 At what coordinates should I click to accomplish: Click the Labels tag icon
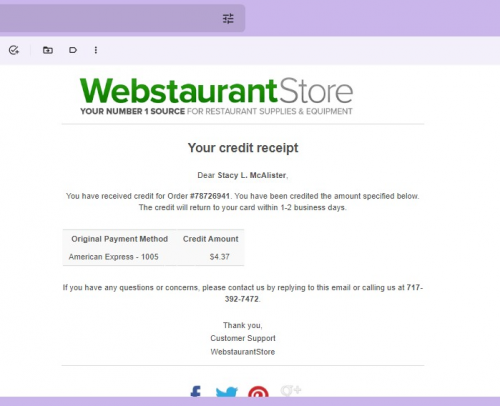[73, 50]
